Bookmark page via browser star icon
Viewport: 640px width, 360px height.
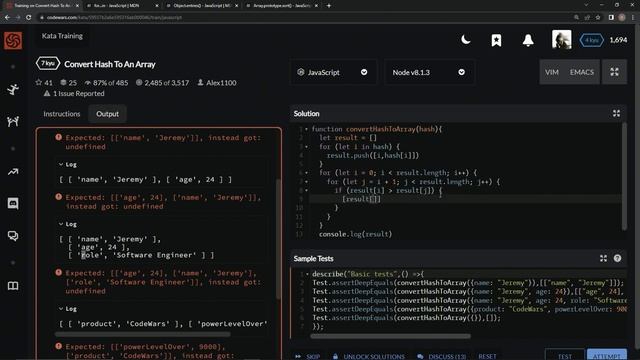[x=598, y=18]
